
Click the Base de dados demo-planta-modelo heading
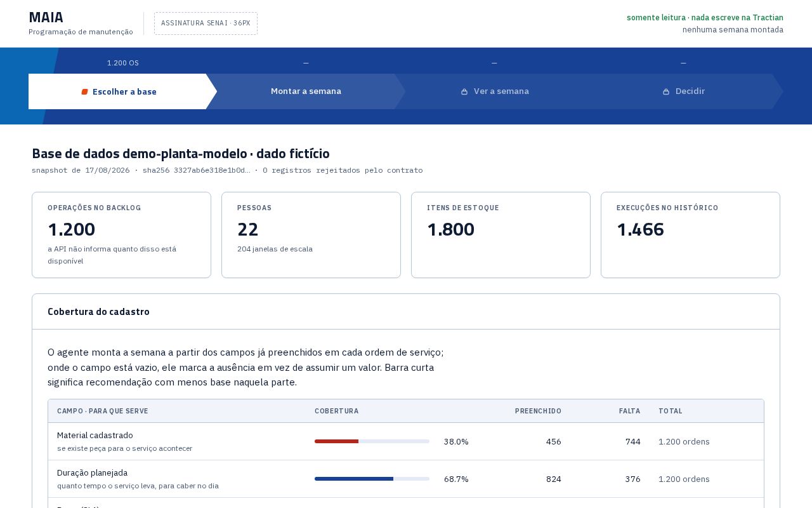tap(181, 154)
